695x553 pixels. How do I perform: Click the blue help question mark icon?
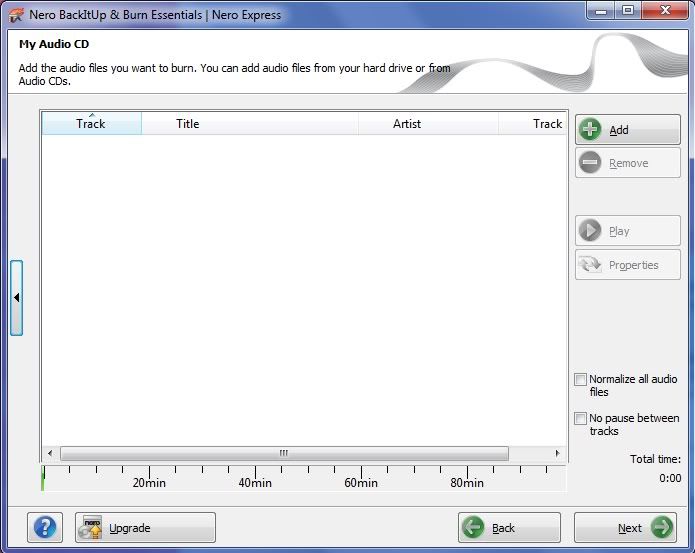[x=45, y=527]
